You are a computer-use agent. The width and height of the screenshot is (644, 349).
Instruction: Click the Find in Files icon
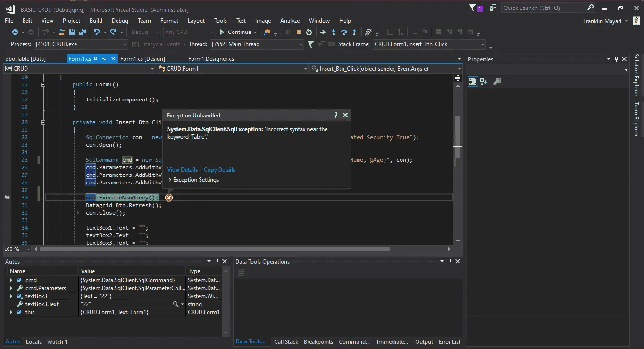click(268, 32)
